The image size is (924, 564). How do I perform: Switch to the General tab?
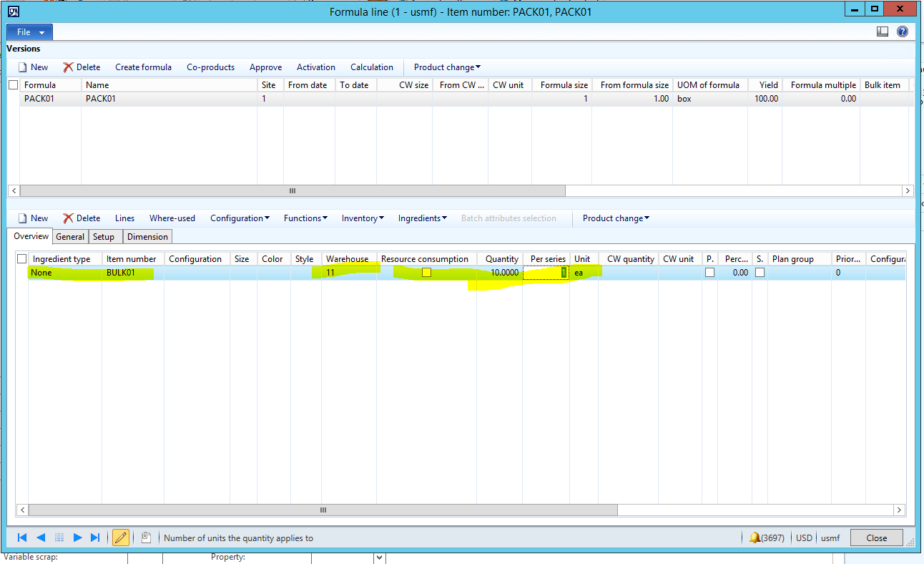[70, 237]
